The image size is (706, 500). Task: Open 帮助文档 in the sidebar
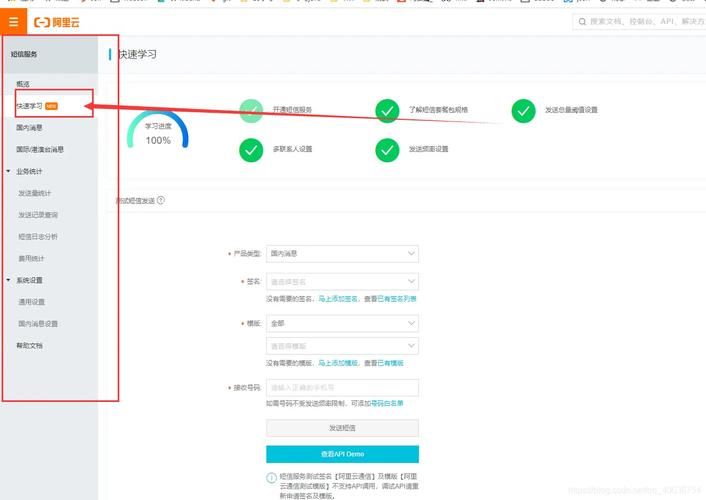tap(30, 345)
